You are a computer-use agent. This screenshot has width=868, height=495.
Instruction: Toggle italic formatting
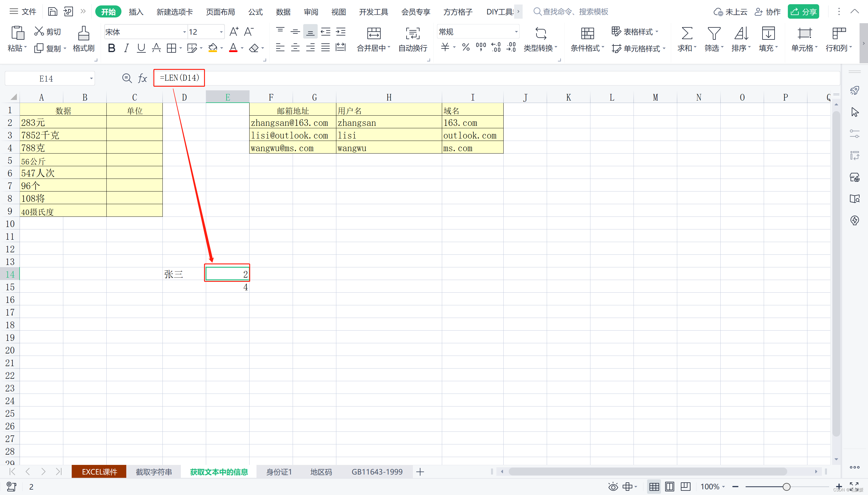point(126,48)
